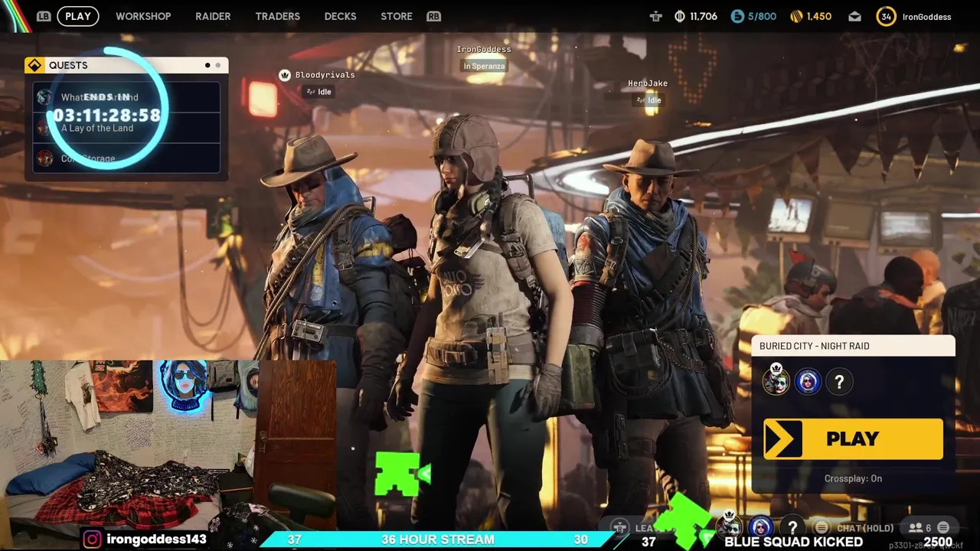The width and height of the screenshot is (980, 551).
Task: Click the IronGoddess profile name in top bar
Action: 926,17
